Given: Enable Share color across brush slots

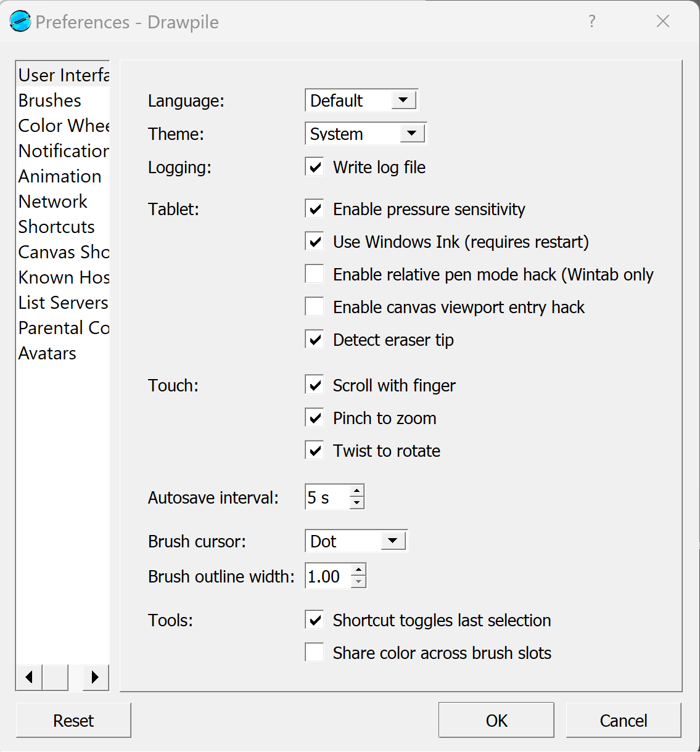Looking at the screenshot, I should 314,652.
